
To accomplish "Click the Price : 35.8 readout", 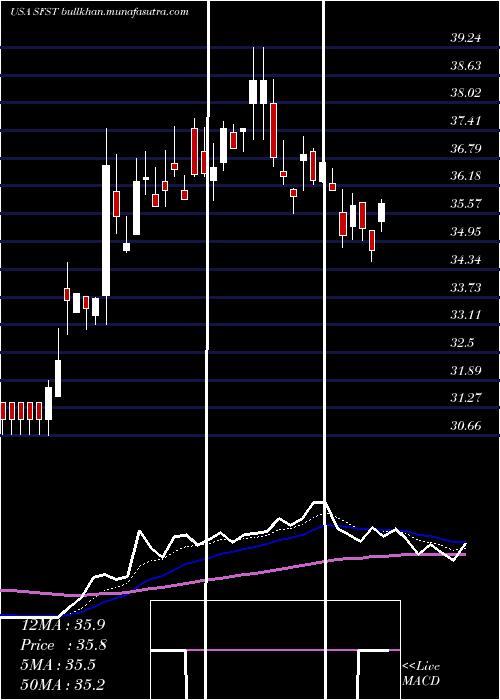I will tap(63, 645).
